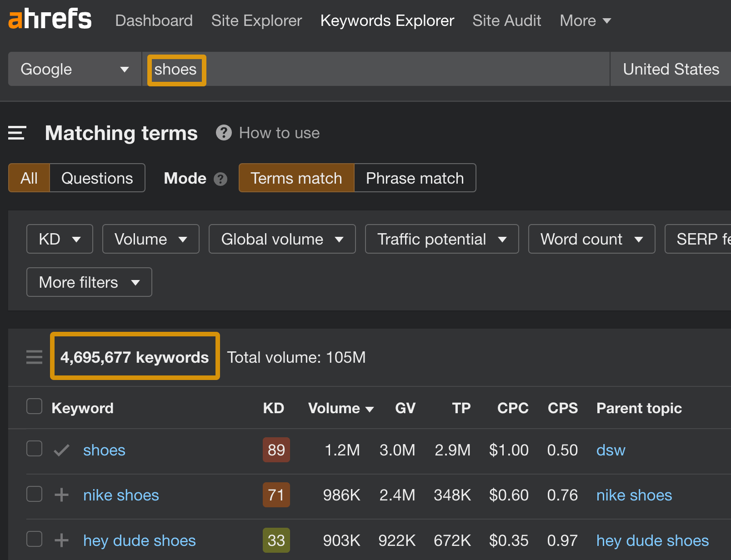Click the ahrefs logo
This screenshot has width=731, height=560.
pyautogui.click(x=49, y=19)
